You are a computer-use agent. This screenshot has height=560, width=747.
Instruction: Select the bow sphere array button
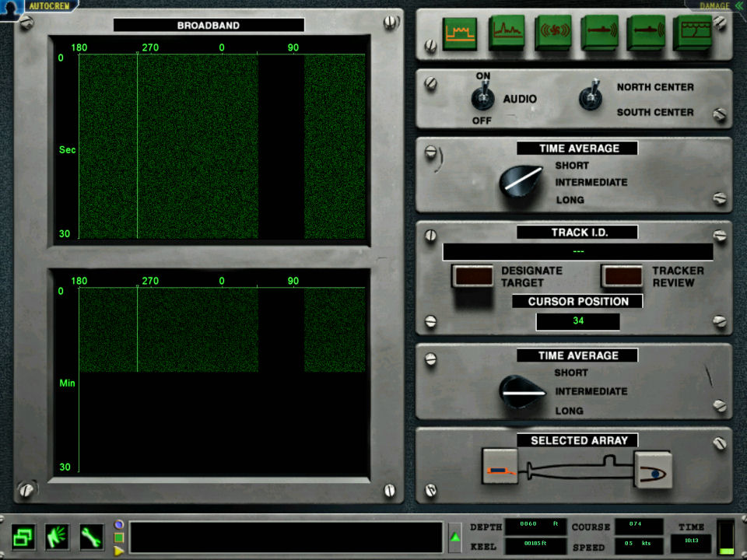point(652,470)
